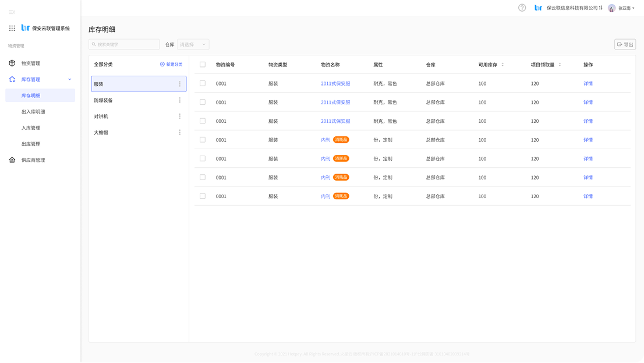
Task: Click the help question mark icon
Action: pos(522,8)
